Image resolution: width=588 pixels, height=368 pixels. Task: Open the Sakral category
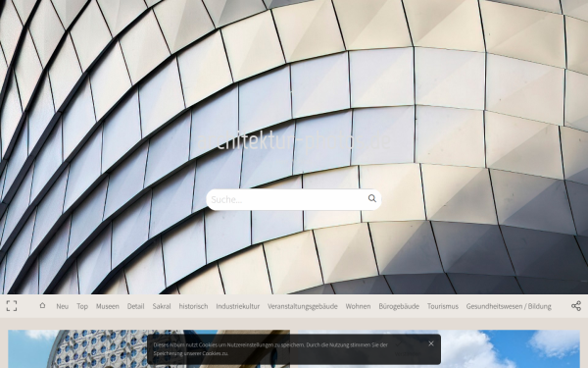click(162, 306)
